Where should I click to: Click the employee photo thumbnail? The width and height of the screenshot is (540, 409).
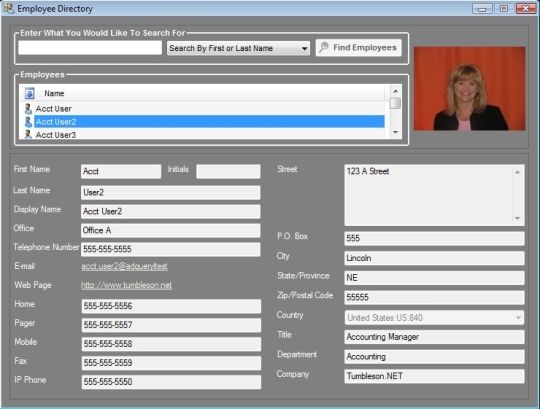[x=469, y=89]
